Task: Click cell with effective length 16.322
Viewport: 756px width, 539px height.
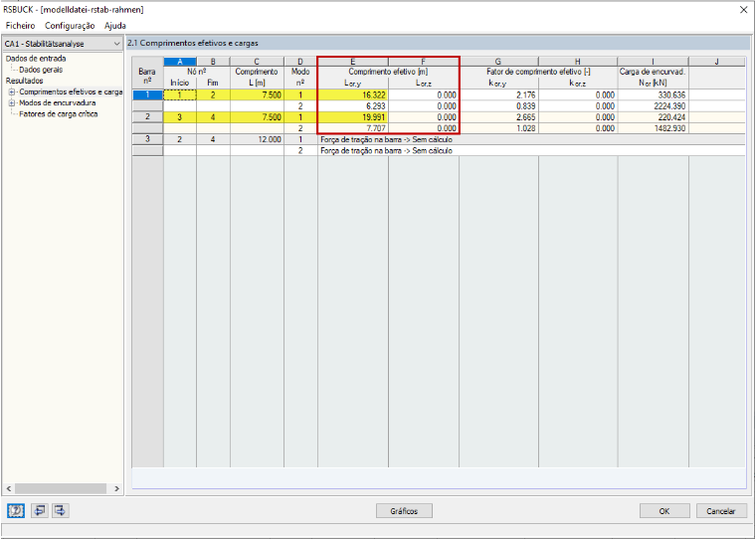Action: click(353, 95)
